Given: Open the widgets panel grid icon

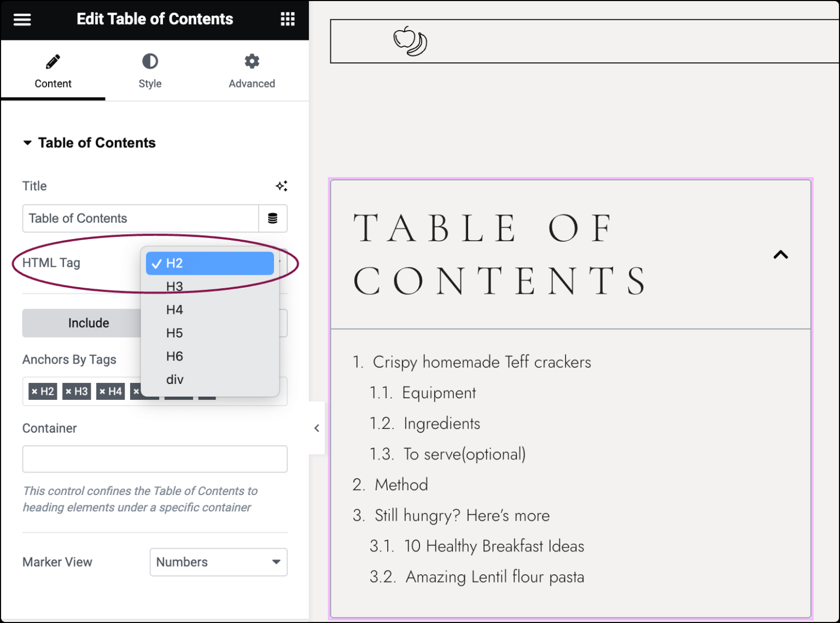Looking at the screenshot, I should (287, 19).
